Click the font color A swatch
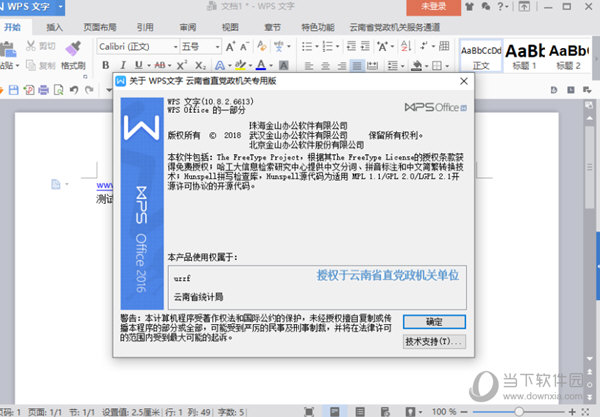Viewport: 600px width, 417px height. (x=261, y=65)
